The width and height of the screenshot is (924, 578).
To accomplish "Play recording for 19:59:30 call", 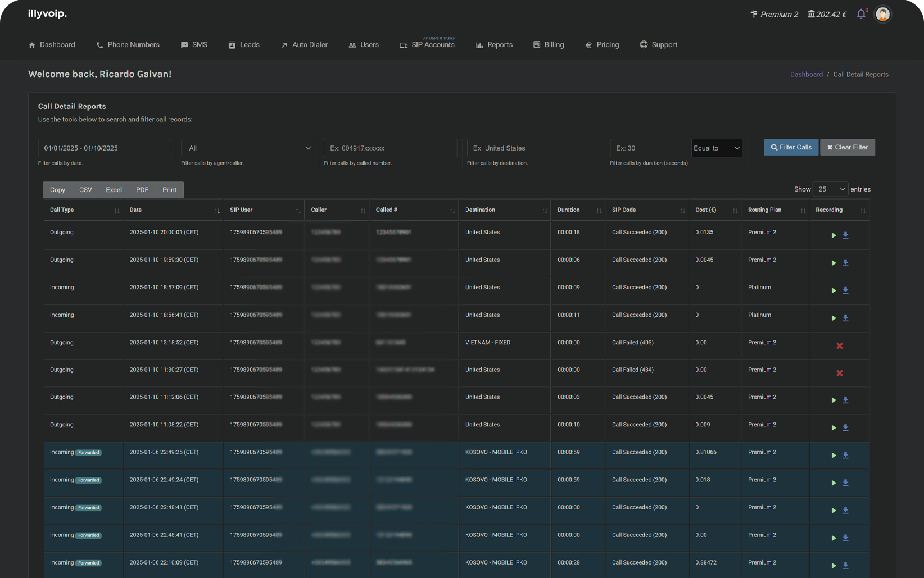I will [834, 263].
